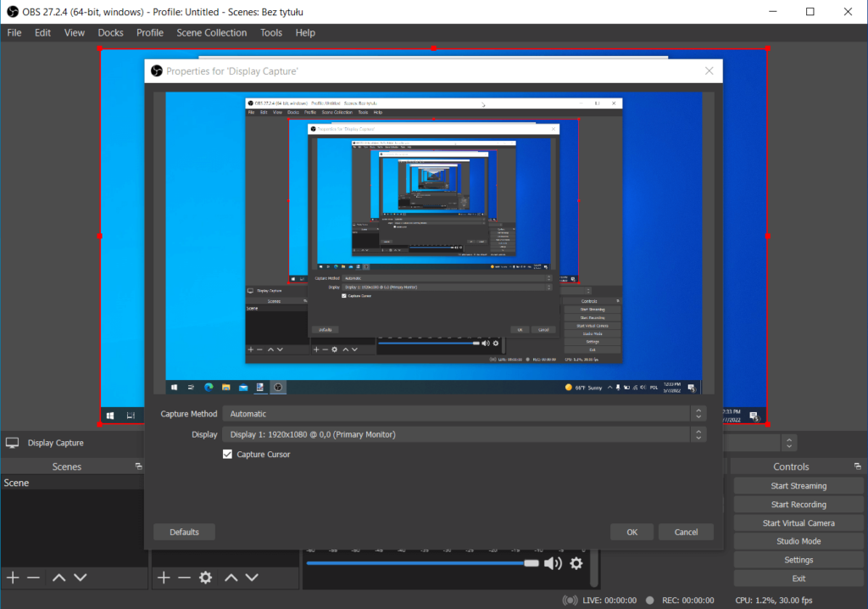The height and width of the screenshot is (609, 868).
Task: Move the source down with the arrow
Action: click(x=252, y=578)
